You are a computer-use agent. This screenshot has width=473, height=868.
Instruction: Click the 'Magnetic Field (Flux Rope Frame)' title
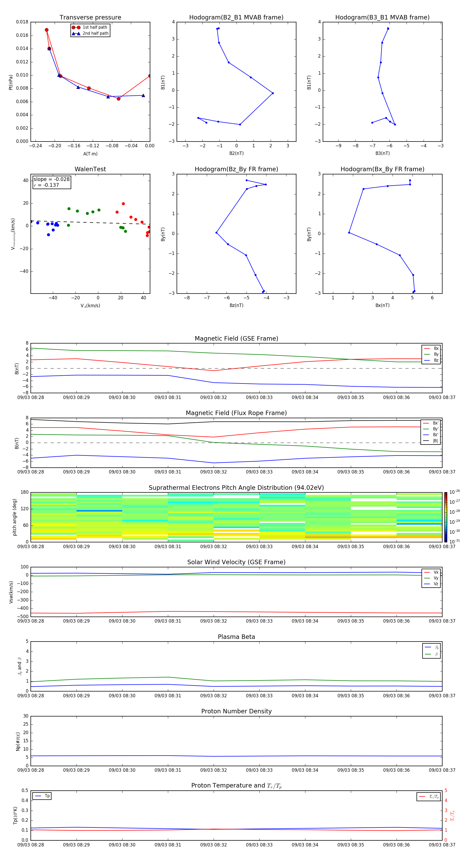[x=236, y=413]
